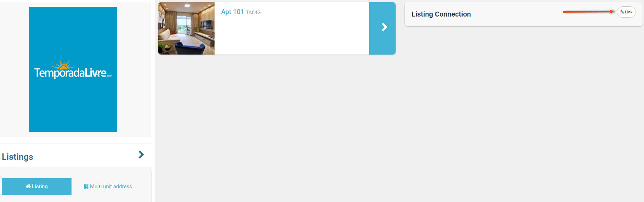Viewport: 644px width, 202px height.
Task: Click the sun icon in TemporadaLivre logo
Action: point(63,65)
